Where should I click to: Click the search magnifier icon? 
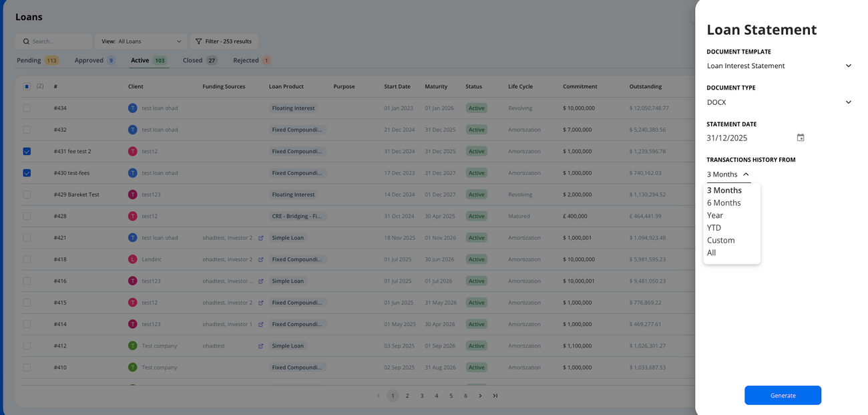click(x=26, y=41)
